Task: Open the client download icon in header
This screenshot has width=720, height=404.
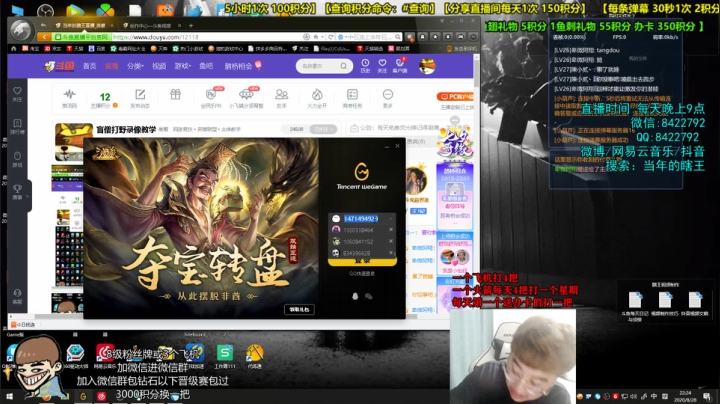Action: 400,65
